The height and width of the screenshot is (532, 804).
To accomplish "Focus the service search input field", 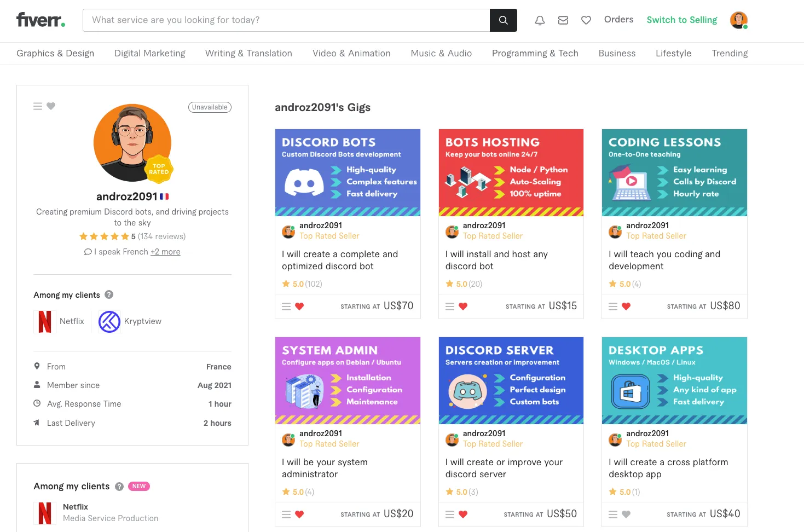I will tap(286, 20).
